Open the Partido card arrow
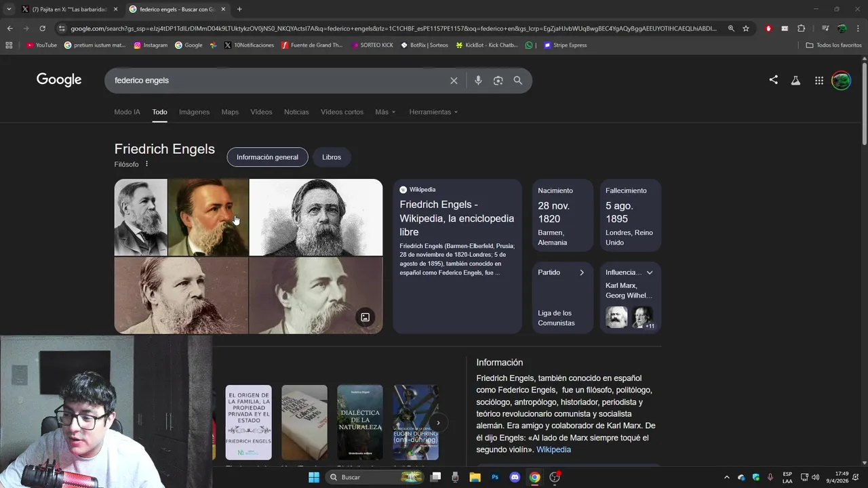868x488 pixels. 581,272
